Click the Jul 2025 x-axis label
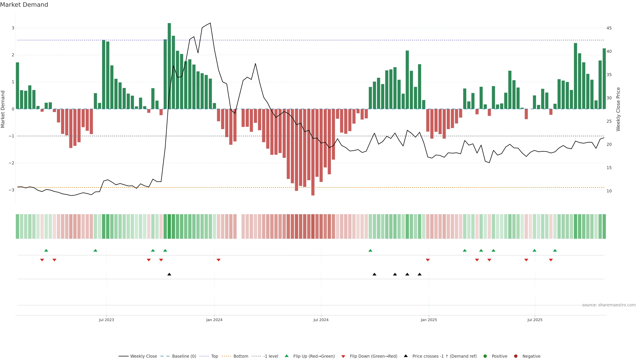The height and width of the screenshot is (362, 644). pyautogui.click(x=535, y=320)
